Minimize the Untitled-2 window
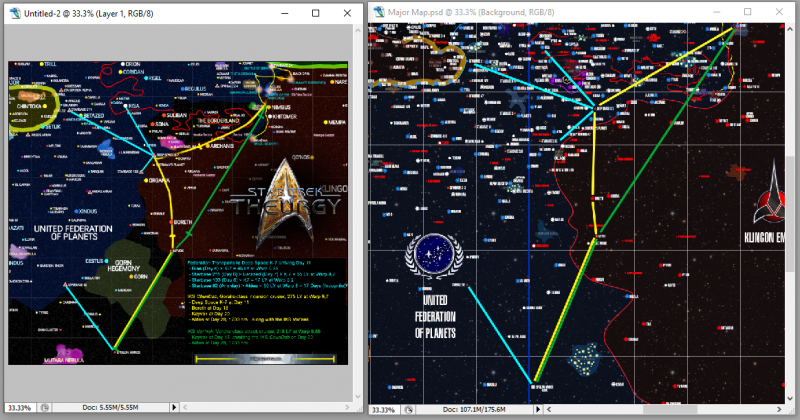Image resolution: width=800 pixels, height=420 pixels. point(284,13)
